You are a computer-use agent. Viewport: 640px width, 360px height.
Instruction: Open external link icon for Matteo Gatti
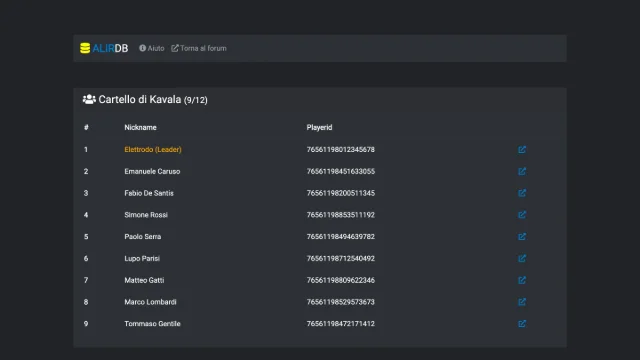point(522,280)
